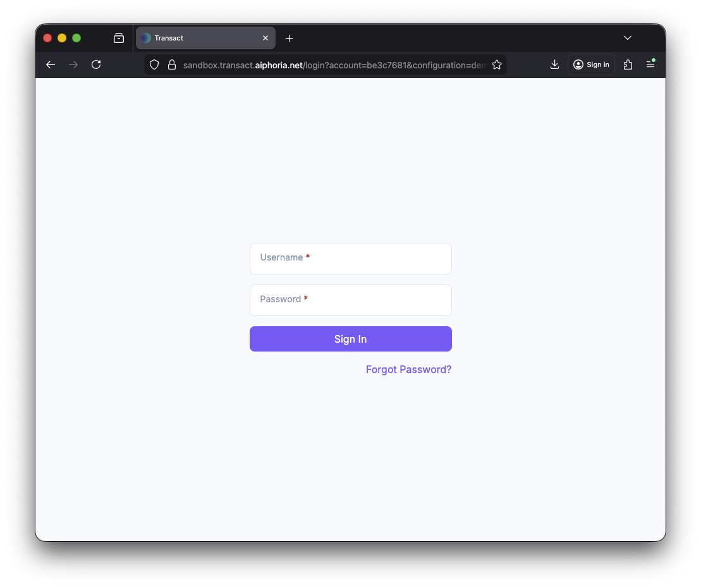Open the recent browsing tab icon
Image resolution: width=701 pixels, height=588 pixels.
point(119,38)
